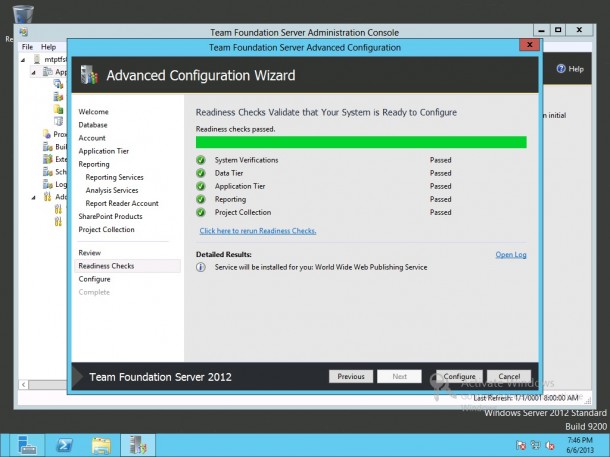Select the Proxy Server tree icon
Image resolution: width=610 pixels, height=457 pixels.
coord(47,134)
